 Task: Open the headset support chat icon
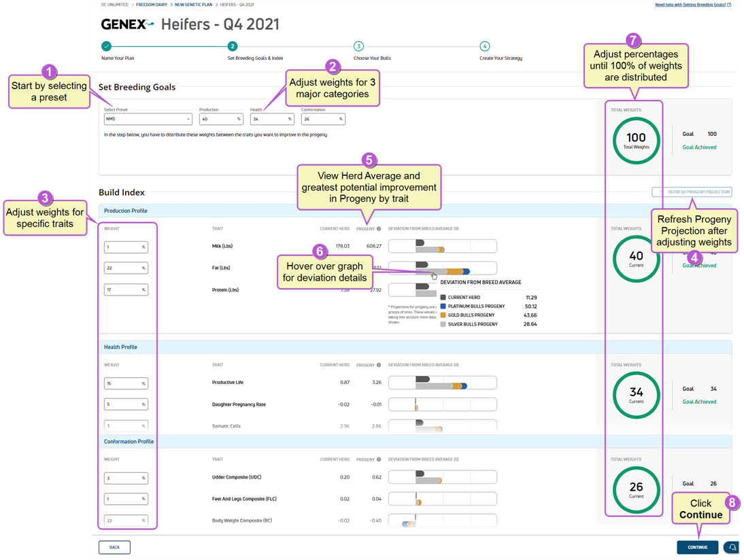732,547
